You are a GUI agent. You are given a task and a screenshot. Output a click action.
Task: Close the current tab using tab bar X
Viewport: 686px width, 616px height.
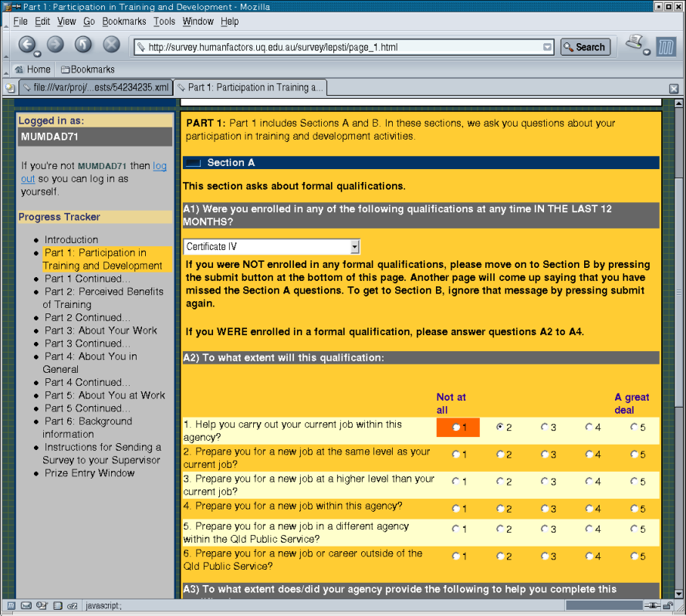click(x=674, y=88)
